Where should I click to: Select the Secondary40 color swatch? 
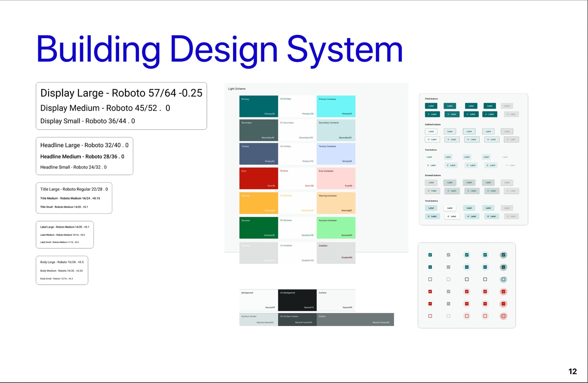[259, 130]
